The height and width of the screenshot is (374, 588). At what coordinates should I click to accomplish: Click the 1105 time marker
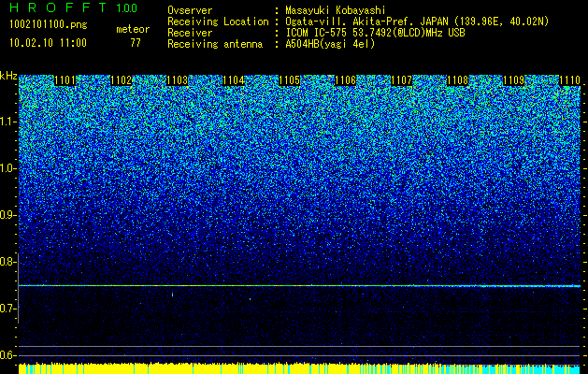pos(290,80)
